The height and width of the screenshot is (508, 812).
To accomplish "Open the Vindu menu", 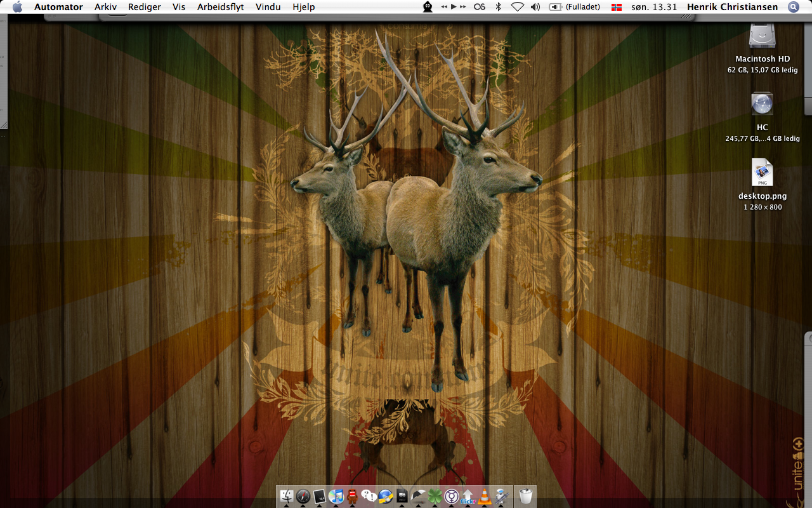I will coord(268,7).
